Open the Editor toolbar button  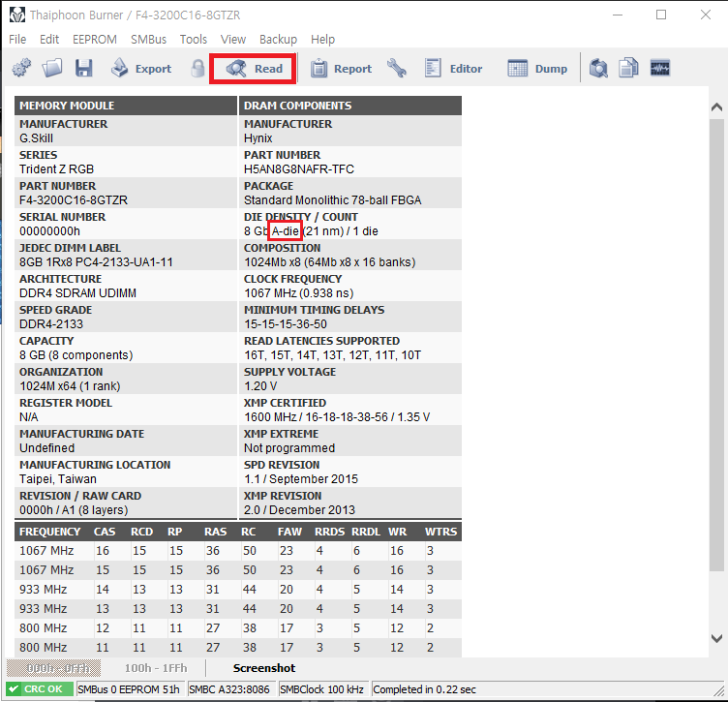click(453, 69)
